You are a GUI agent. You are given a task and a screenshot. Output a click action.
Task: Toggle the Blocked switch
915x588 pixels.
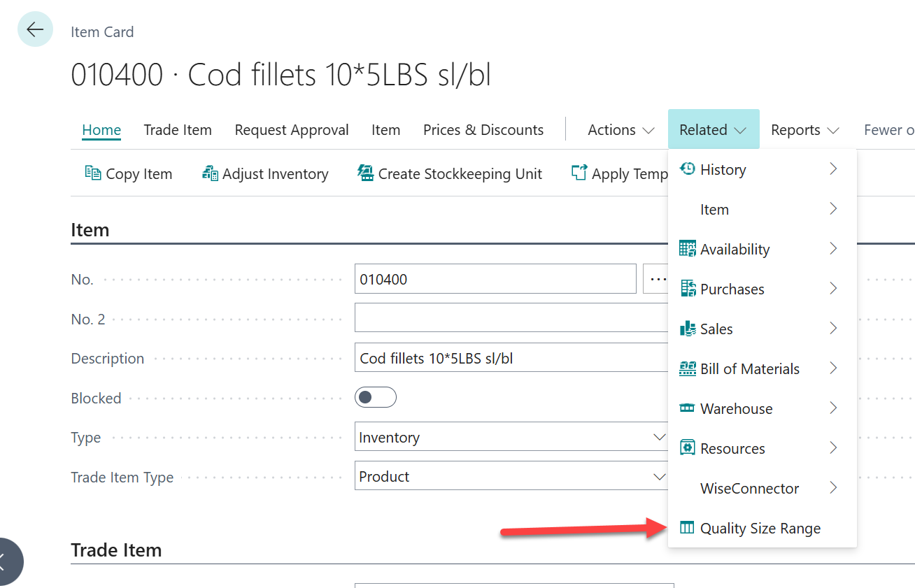(x=376, y=398)
